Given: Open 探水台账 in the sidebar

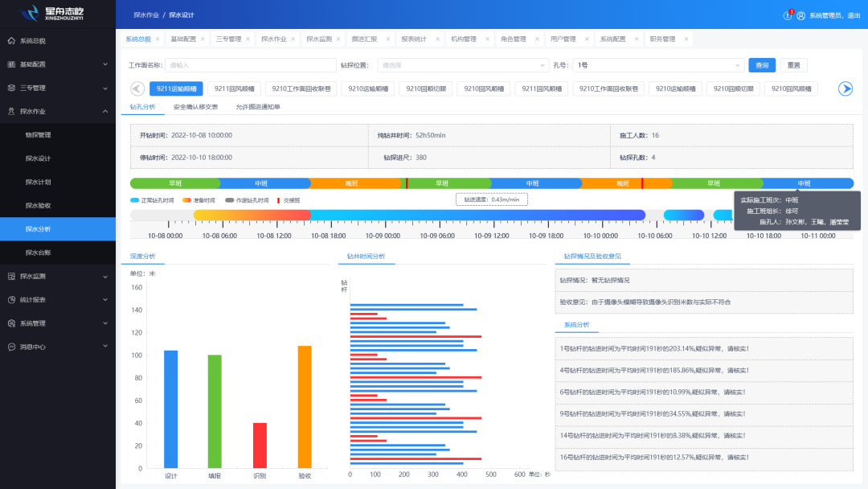Looking at the screenshot, I should [x=39, y=253].
